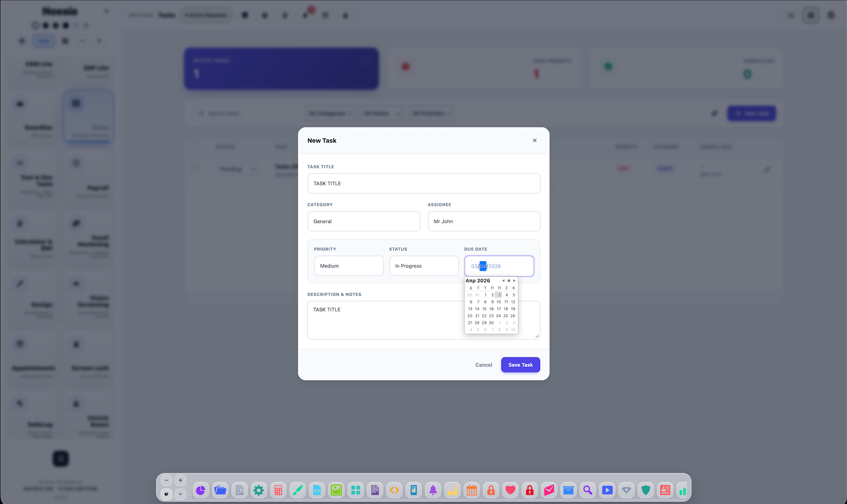Open the Status dropdown showing In Progress

(x=424, y=266)
